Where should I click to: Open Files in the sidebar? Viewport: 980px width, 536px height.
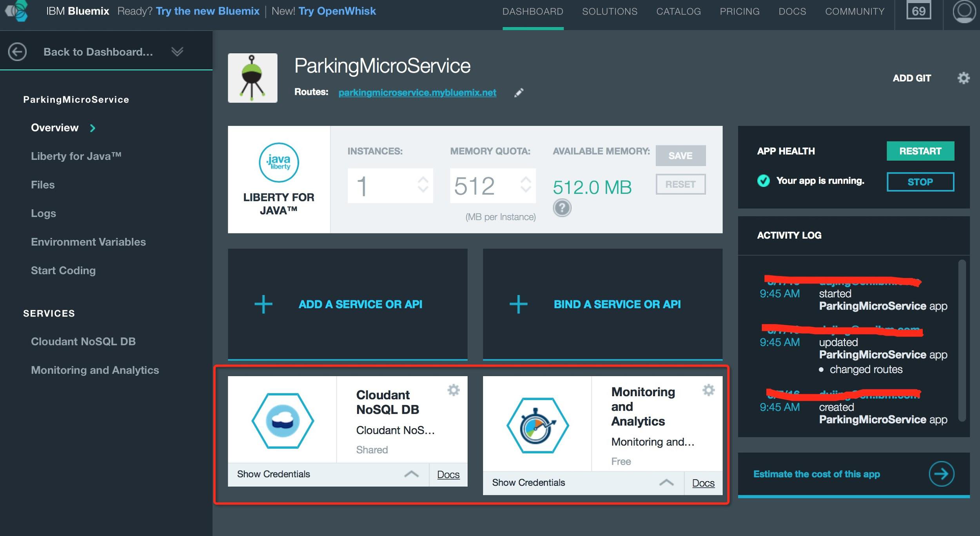(x=43, y=185)
